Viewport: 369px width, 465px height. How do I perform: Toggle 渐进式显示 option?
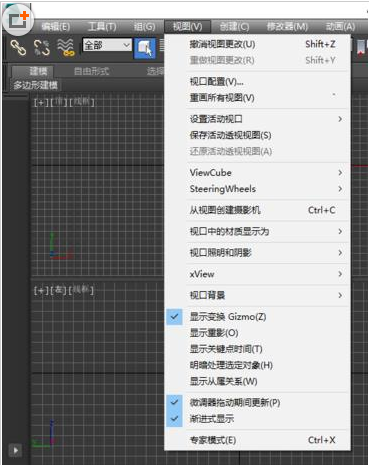(x=258, y=419)
